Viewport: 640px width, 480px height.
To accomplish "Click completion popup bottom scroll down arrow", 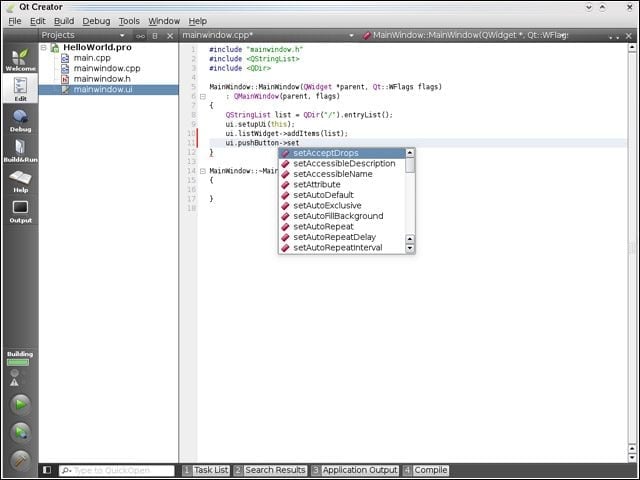I will [x=410, y=248].
